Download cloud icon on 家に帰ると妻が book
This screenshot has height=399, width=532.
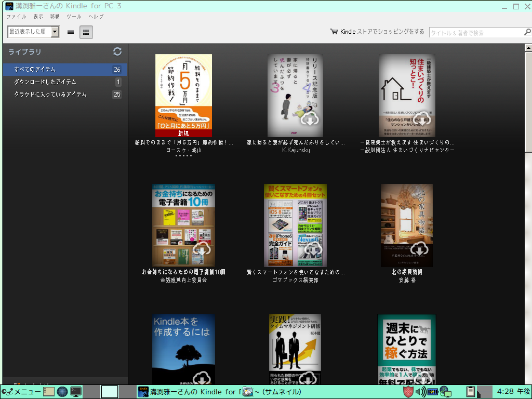[x=310, y=119]
